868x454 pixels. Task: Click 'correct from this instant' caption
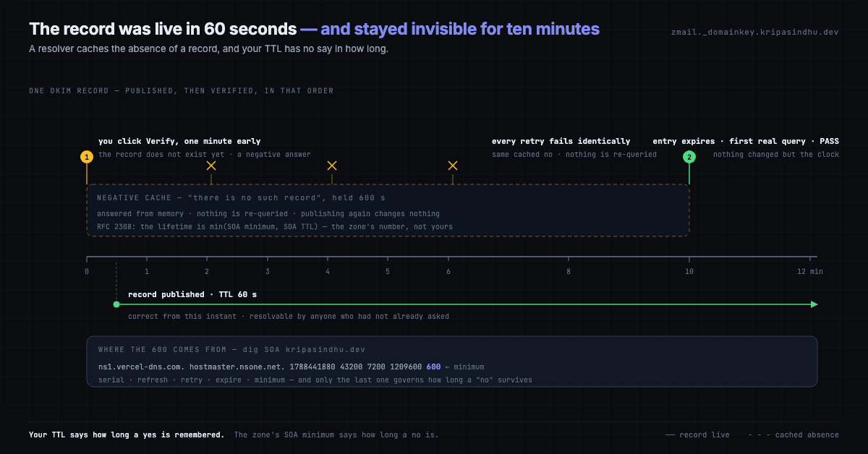coord(289,316)
